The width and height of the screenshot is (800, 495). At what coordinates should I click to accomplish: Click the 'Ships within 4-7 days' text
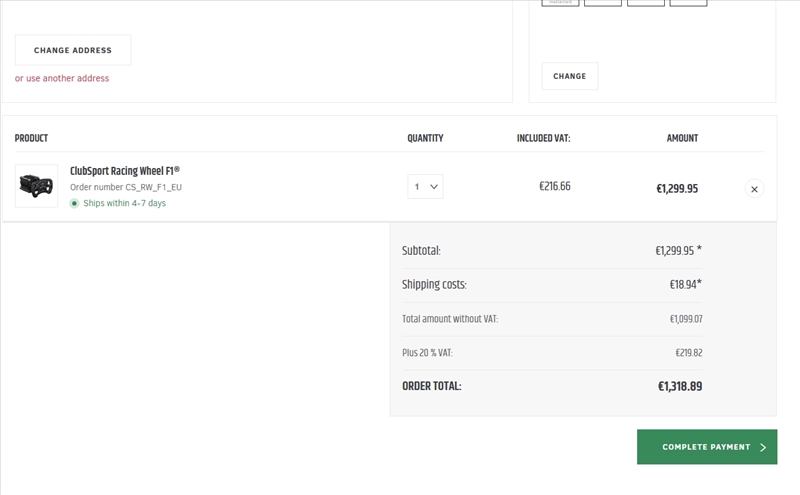(124, 203)
